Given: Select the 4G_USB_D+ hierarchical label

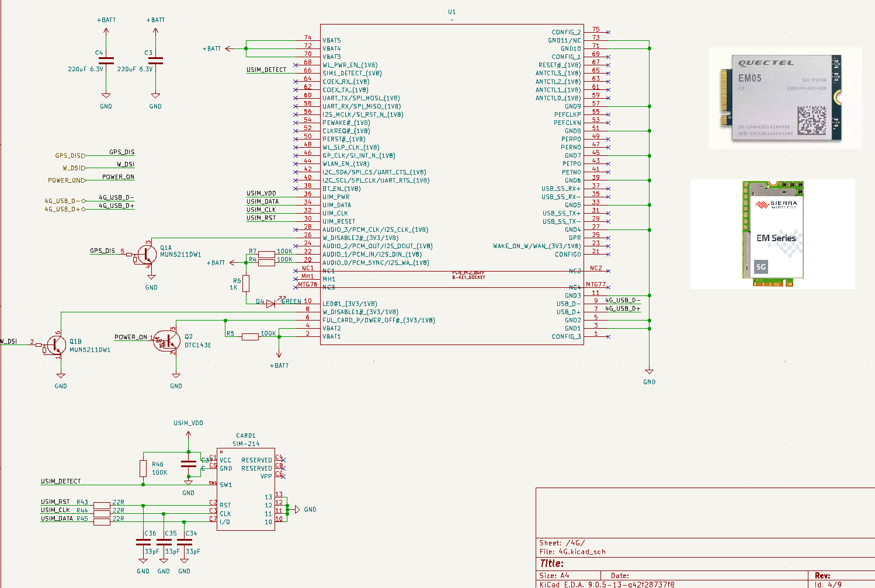Looking at the screenshot, I should [x=63, y=209].
